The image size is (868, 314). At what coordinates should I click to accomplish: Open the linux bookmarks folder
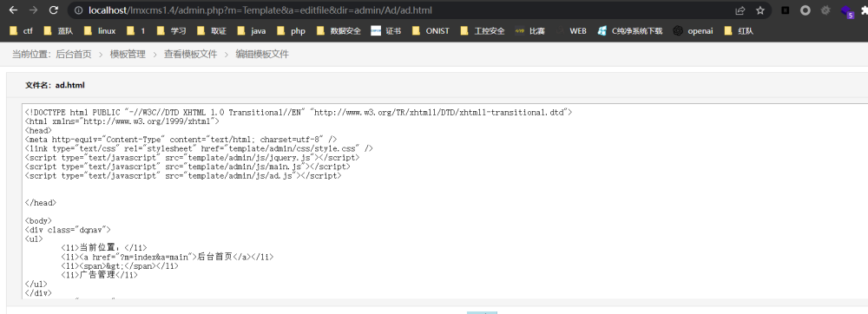point(100,31)
